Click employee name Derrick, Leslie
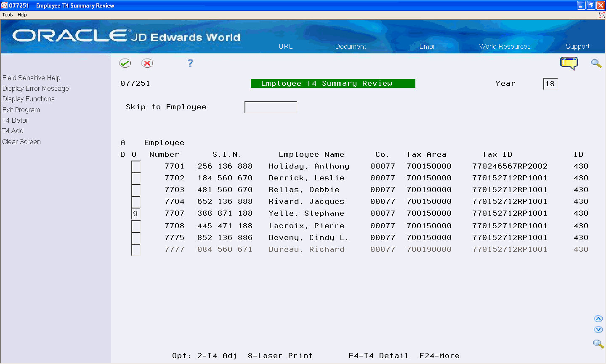The width and height of the screenshot is (606, 364). pos(306,178)
